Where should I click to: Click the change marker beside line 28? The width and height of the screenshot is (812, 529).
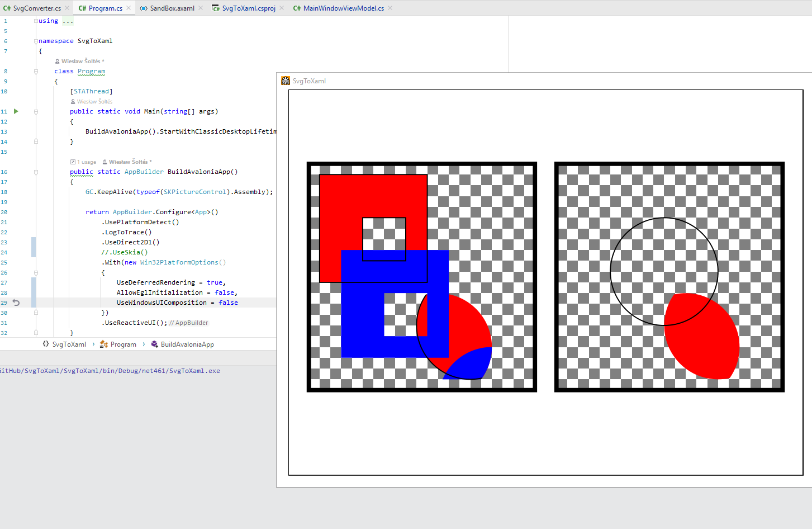pos(34,292)
